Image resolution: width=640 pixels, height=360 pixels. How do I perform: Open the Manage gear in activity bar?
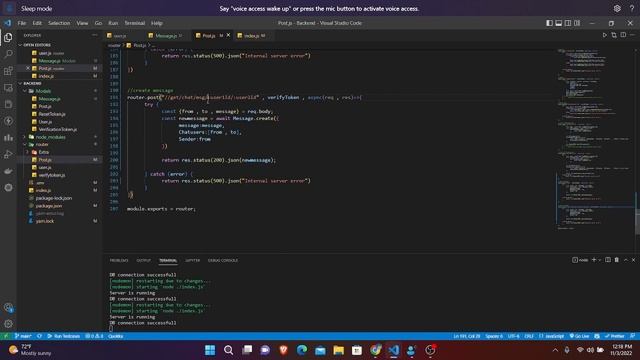(8, 324)
